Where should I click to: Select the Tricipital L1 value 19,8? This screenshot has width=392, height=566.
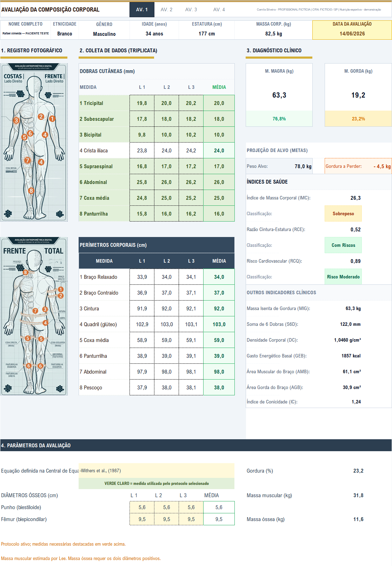point(142,103)
